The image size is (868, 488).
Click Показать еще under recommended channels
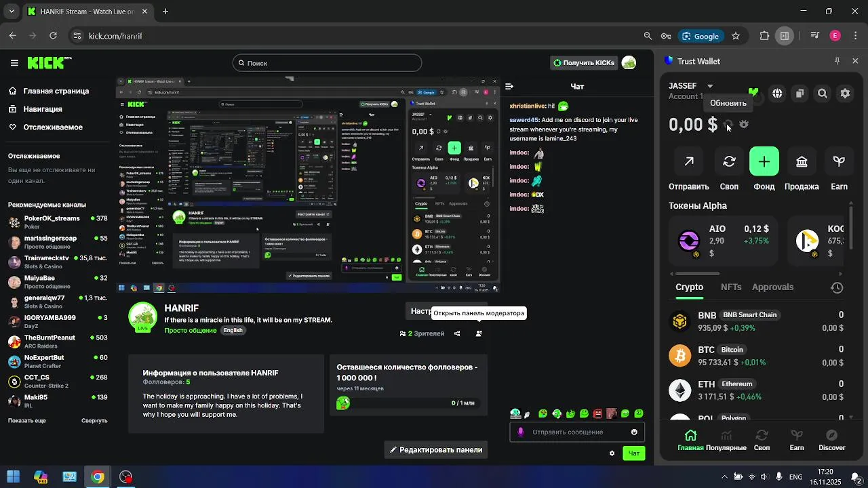[27, 421]
